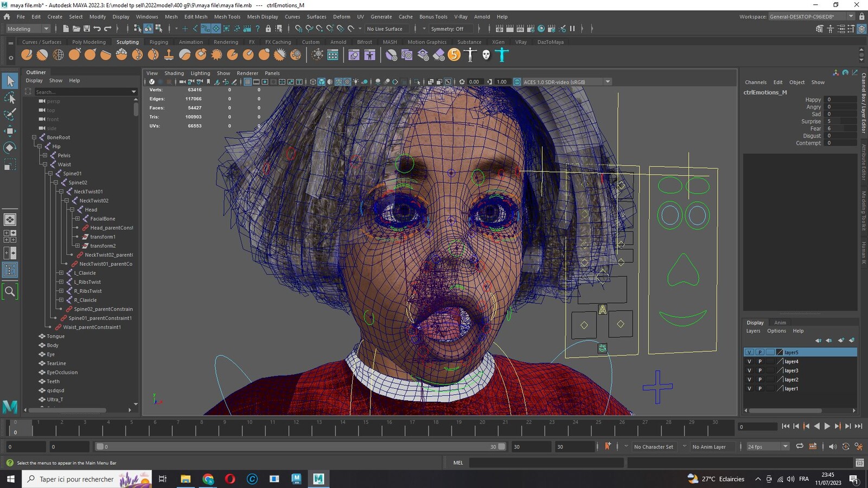Open the Mesh Tools menu
The height and width of the screenshot is (488, 868).
pos(227,17)
